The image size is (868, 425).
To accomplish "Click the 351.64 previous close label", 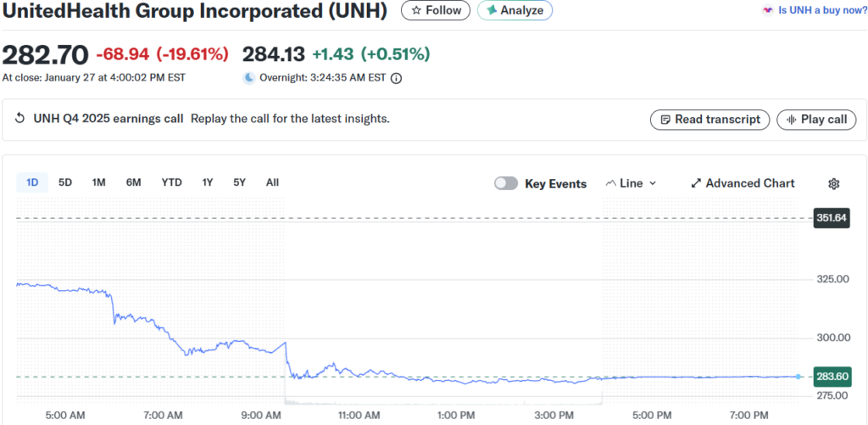I will coord(831,218).
